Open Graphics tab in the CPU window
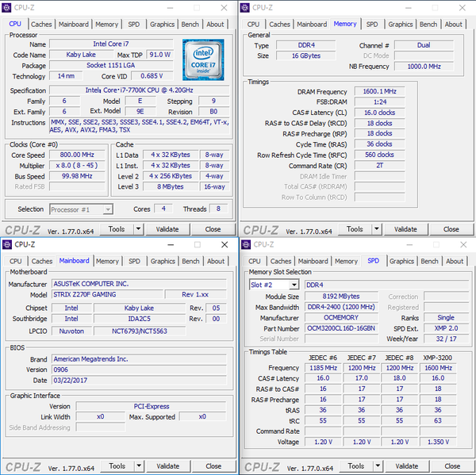The image size is (476, 475). click(162, 25)
